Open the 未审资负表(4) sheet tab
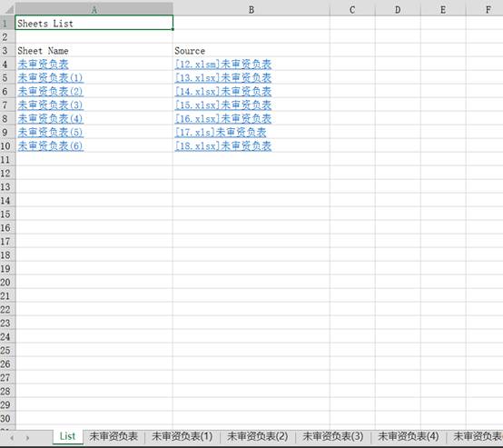Image resolution: width=503 pixels, height=448 pixels. (408, 436)
